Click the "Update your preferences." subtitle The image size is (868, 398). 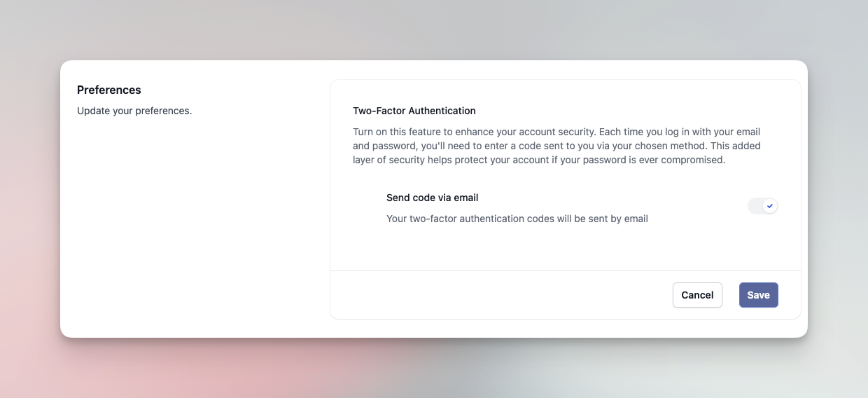tap(134, 111)
